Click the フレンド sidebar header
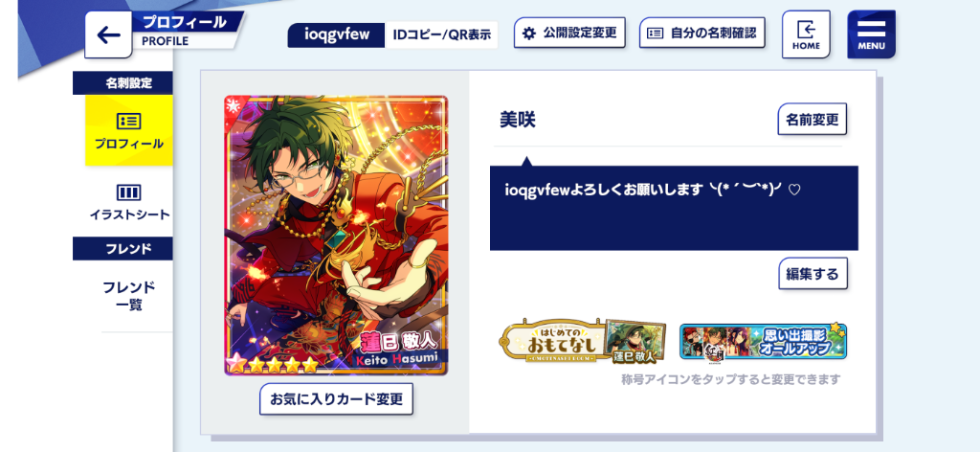This screenshot has width=980, height=452. (x=123, y=248)
